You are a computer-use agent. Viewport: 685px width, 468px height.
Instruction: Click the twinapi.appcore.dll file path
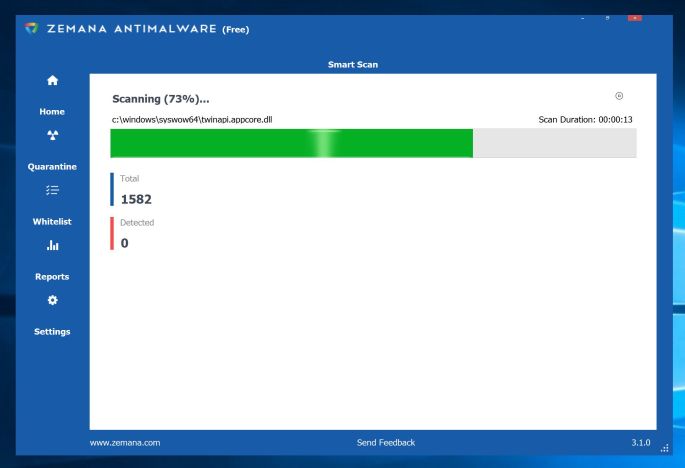pos(192,120)
